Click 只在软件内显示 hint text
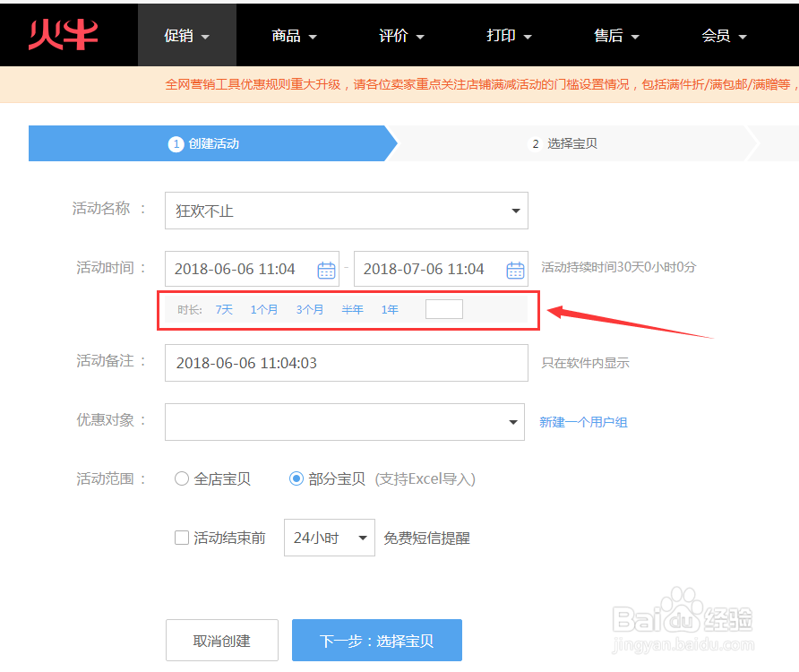Viewport: 799px width, 672px height. tap(585, 363)
